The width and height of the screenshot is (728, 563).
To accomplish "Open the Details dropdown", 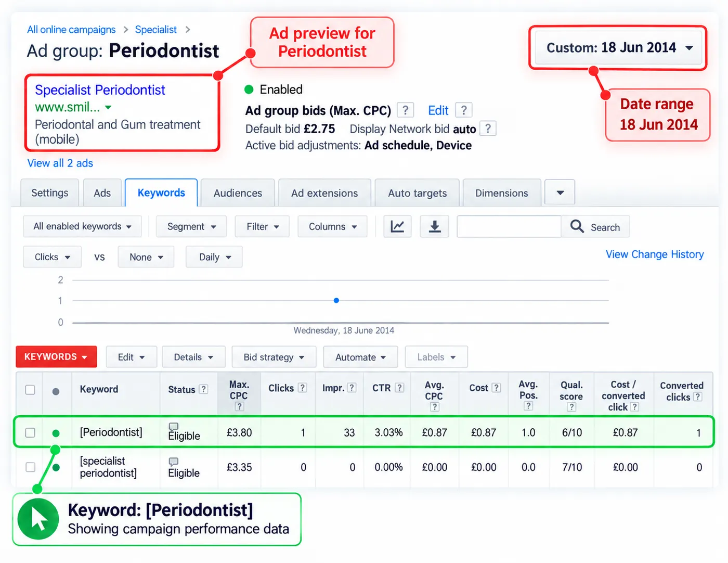I will [x=193, y=357].
